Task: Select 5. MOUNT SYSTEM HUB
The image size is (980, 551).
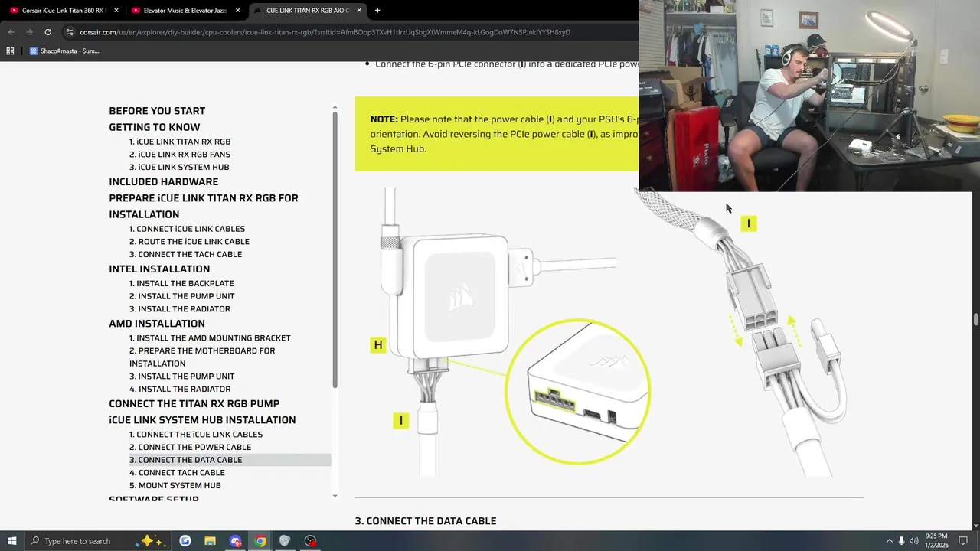Action: click(x=175, y=486)
